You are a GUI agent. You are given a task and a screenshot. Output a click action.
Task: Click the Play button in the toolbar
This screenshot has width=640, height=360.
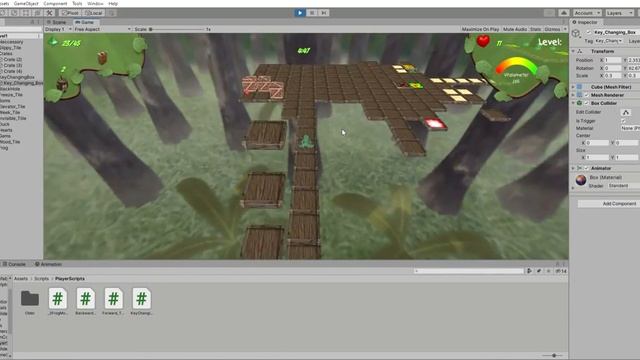coord(300,13)
